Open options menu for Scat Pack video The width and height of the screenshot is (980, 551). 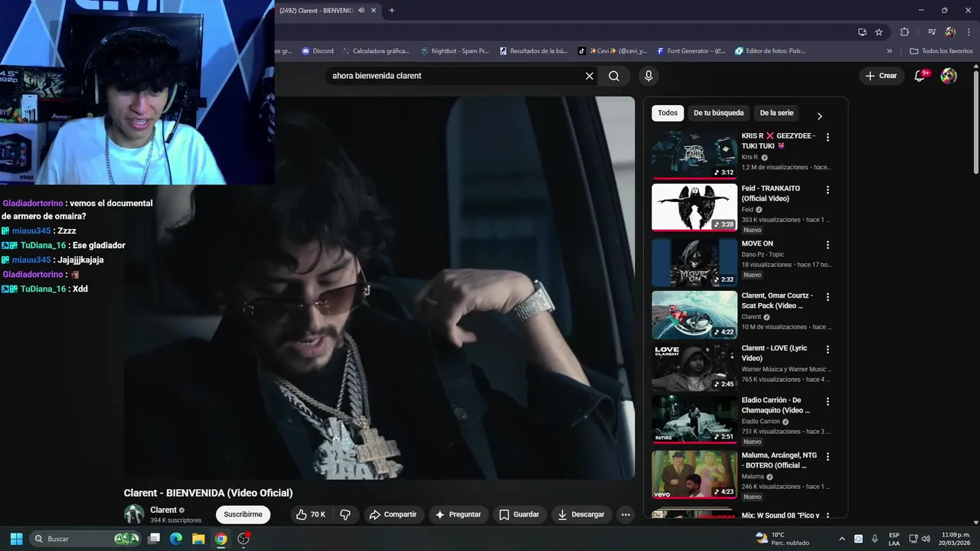(827, 296)
